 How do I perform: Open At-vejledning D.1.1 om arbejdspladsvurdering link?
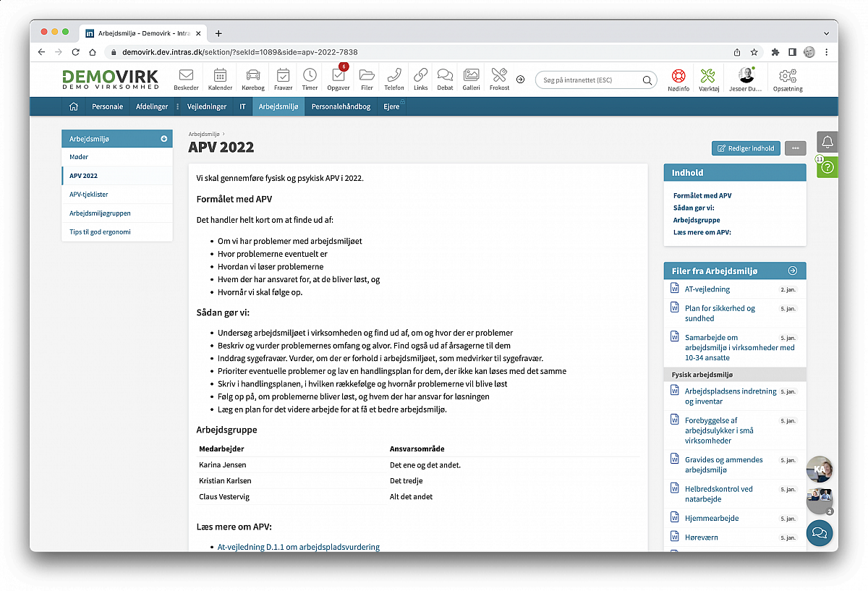(x=299, y=547)
